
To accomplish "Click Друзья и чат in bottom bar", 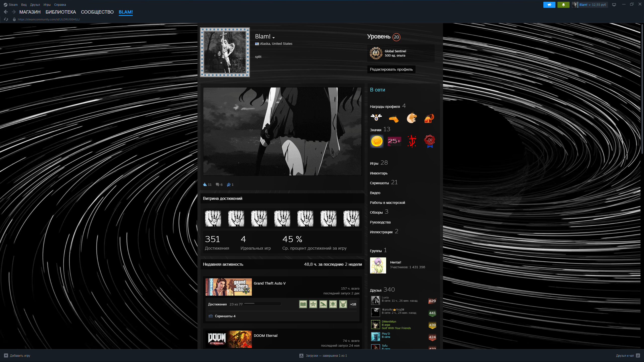I will coord(625,355).
